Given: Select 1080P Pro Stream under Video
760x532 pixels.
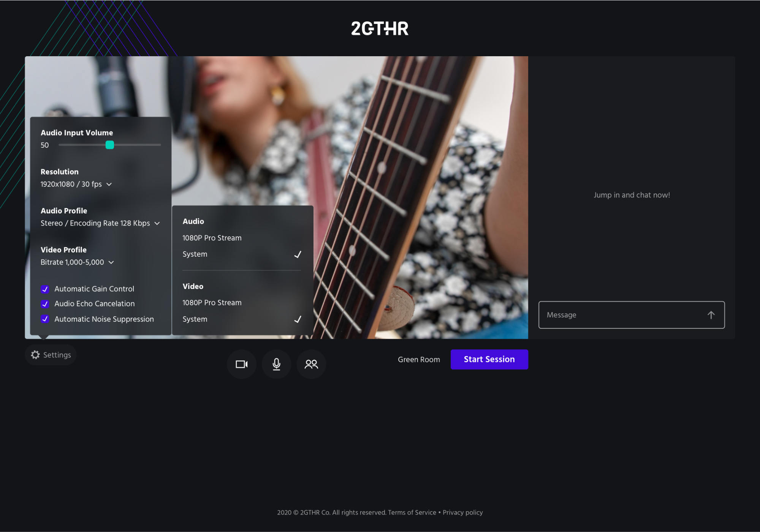Looking at the screenshot, I should point(212,303).
